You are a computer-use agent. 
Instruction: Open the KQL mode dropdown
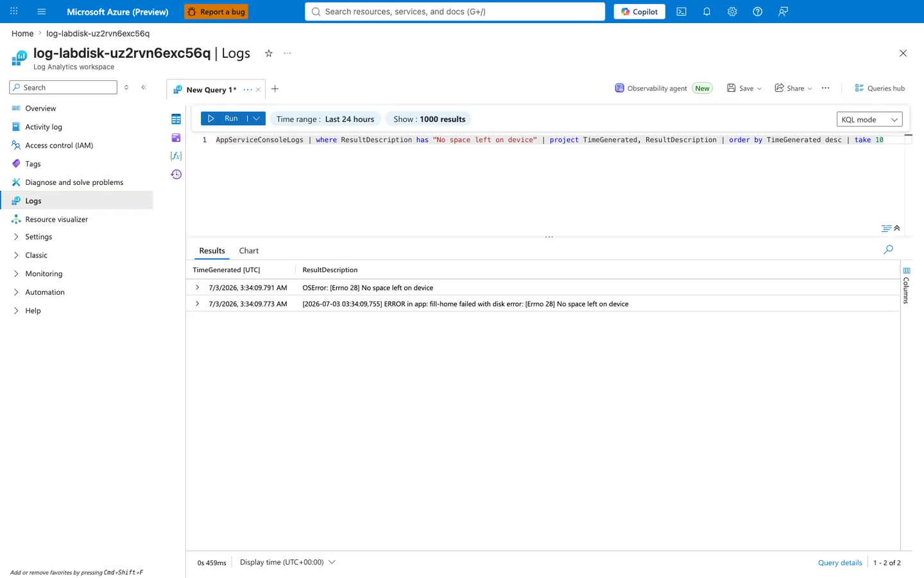point(869,119)
